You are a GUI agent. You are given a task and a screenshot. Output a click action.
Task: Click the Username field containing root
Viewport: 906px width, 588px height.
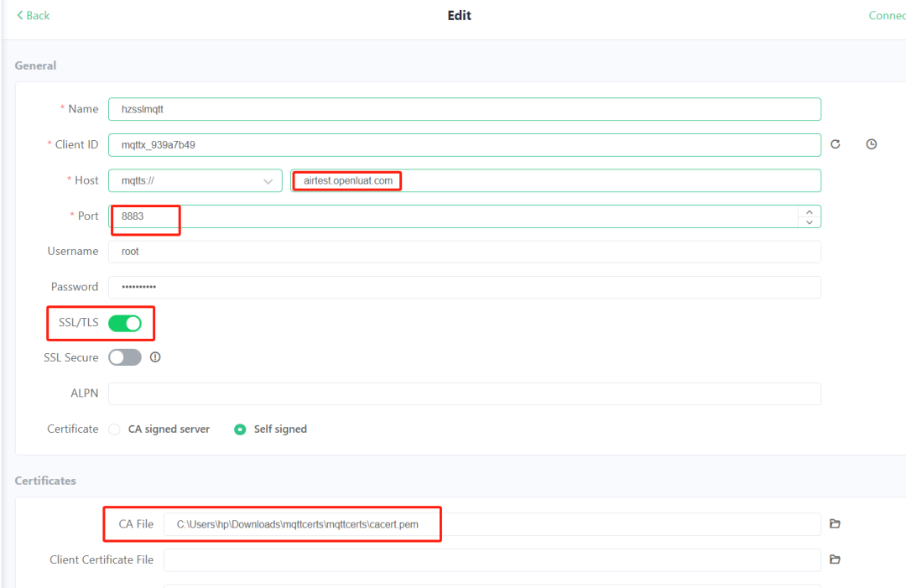(x=465, y=252)
